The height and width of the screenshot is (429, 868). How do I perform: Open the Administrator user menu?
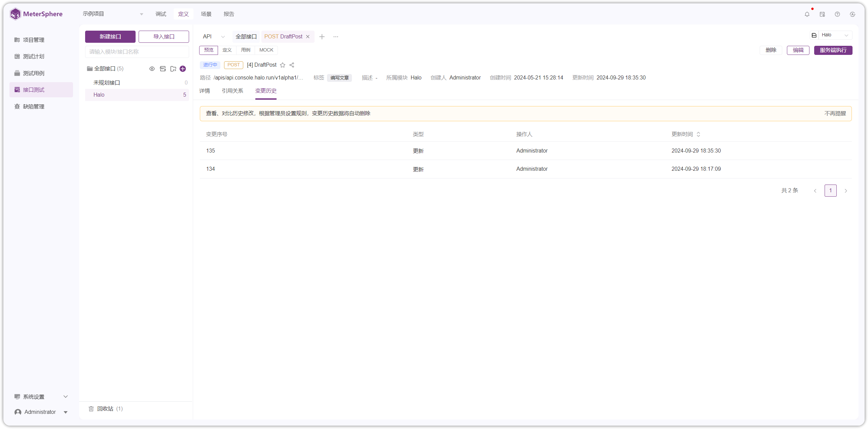41,412
